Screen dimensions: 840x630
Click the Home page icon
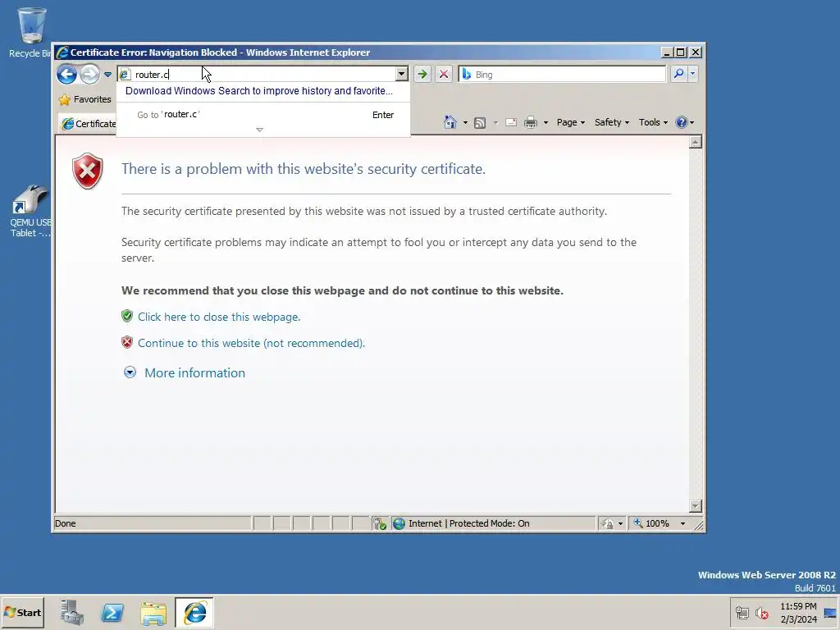click(450, 122)
